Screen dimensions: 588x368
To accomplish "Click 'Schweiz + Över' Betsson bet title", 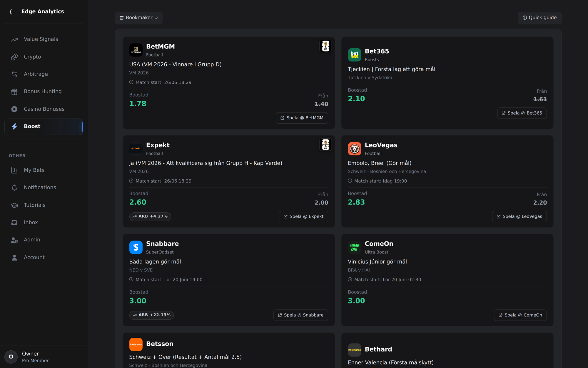I will coord(185,357).
